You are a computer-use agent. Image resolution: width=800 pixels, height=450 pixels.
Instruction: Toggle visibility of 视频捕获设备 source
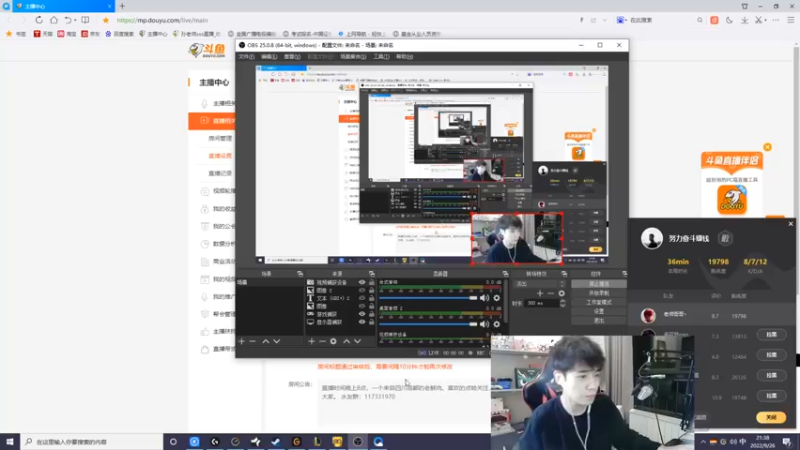[362, 282]
